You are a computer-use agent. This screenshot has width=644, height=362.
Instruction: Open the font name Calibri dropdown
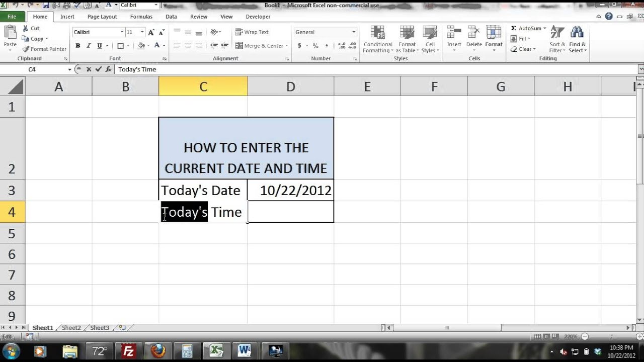pyautogui.click(x=122, y=32)
